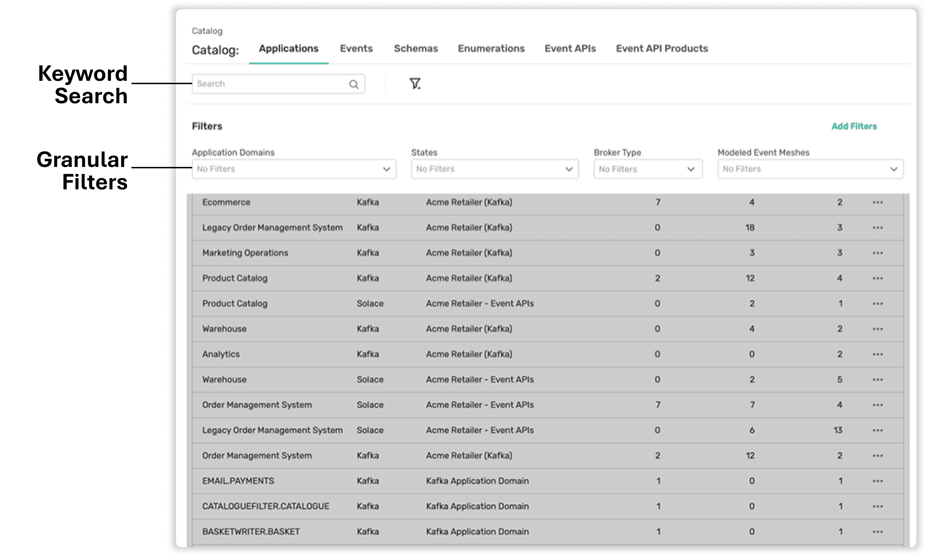Open more options for Legacy Order Management System Solace row
Image resolution: width=932 pixels, height=560 pixels.
pyautogui.click(x=877, y=431)
